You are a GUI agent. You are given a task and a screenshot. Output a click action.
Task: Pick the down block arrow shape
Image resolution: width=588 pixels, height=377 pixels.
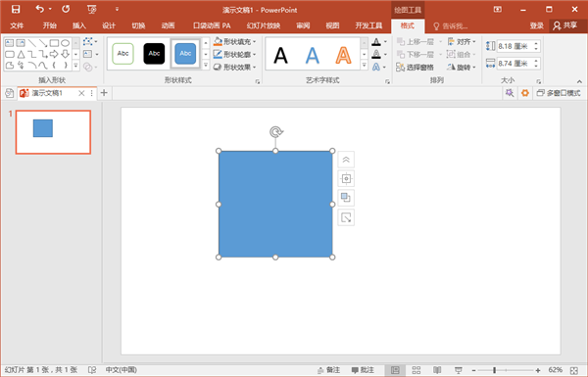66,54
